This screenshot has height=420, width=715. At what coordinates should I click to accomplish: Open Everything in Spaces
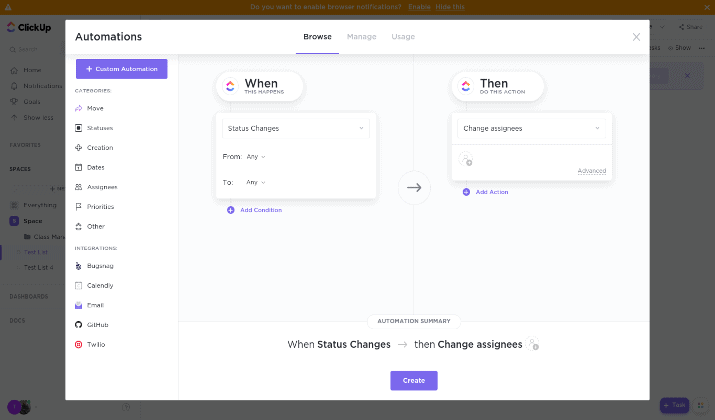(x=40, y=205)
